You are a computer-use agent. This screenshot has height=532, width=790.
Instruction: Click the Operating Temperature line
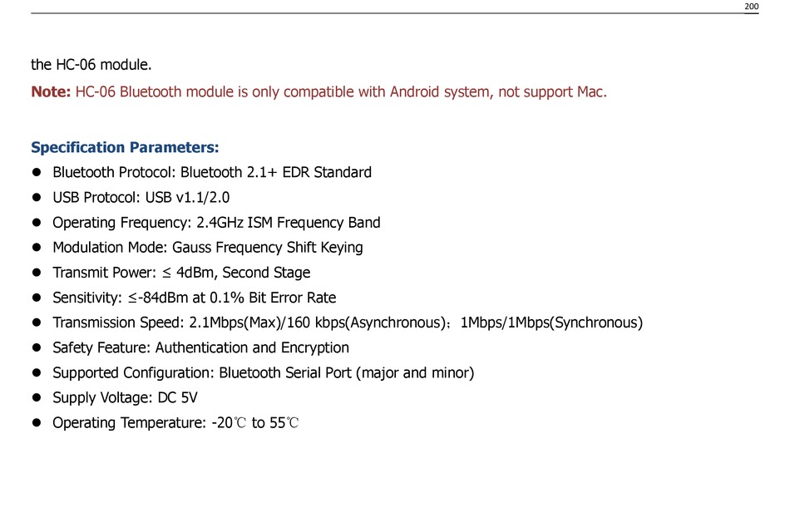[x=175, y=422]
